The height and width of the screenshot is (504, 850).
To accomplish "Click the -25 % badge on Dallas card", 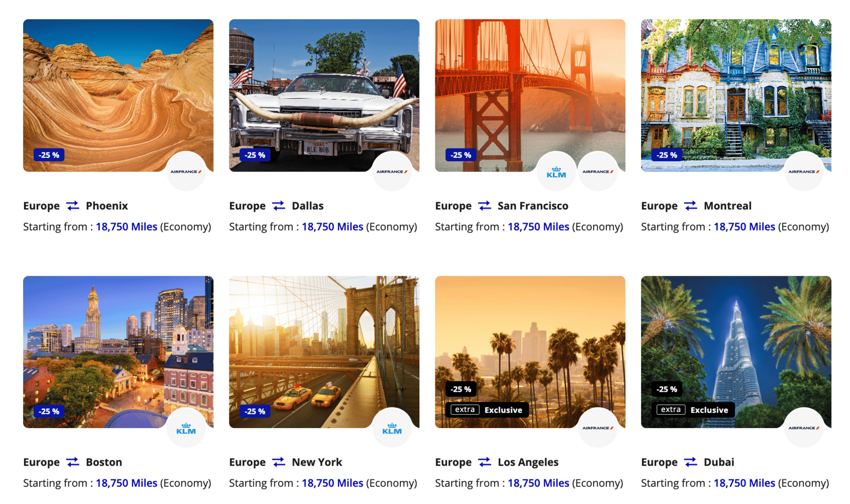I will (255, 155).
